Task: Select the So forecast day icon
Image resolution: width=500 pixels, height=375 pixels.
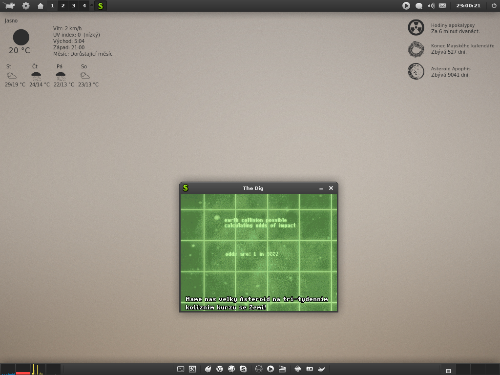Action: tap(85, 76)
